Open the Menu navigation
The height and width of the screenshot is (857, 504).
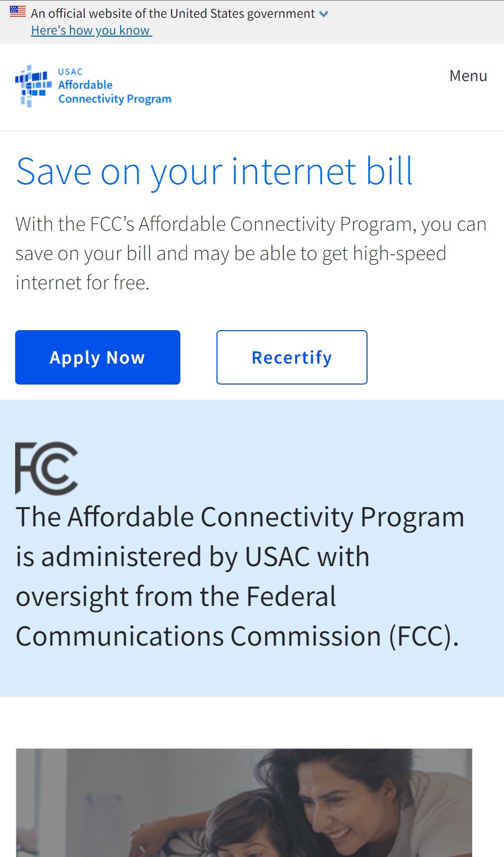468,76
